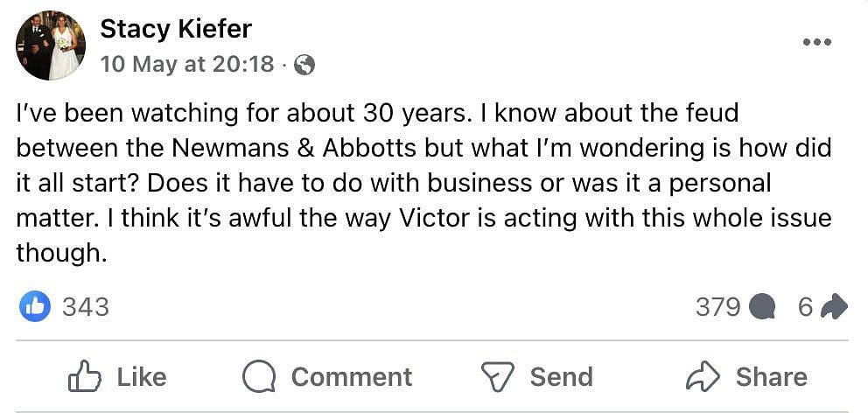
Task: Open Stacy Kiefer's profile picture
Action: tap(51, 45)
